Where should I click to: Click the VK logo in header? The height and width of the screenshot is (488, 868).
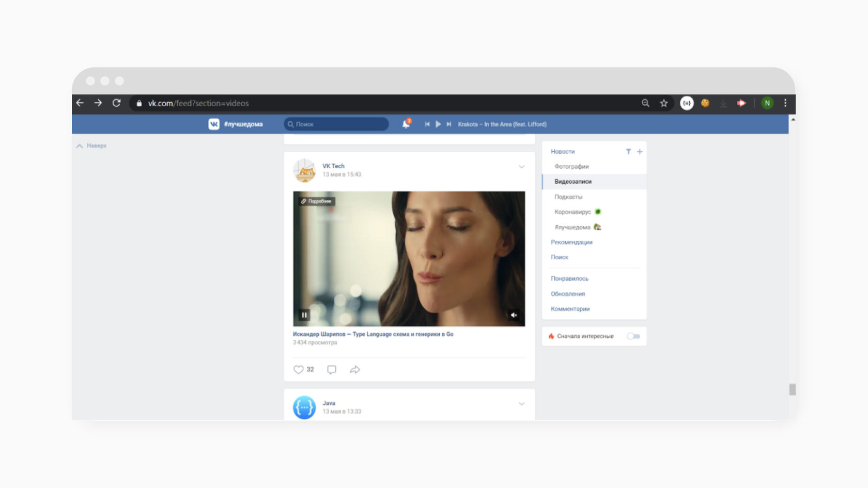[x=214, y=124]
